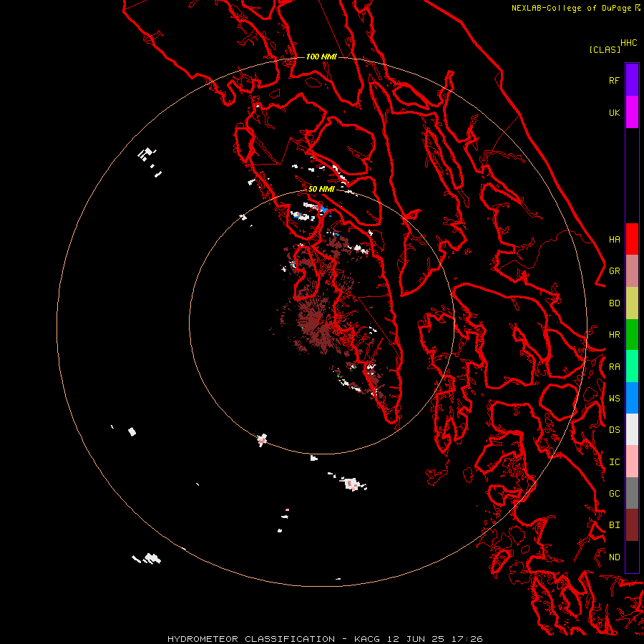This screenshot has width=644, height=644.
Task: Click the ND black legend swatch
Action: [x=632, y=557]
